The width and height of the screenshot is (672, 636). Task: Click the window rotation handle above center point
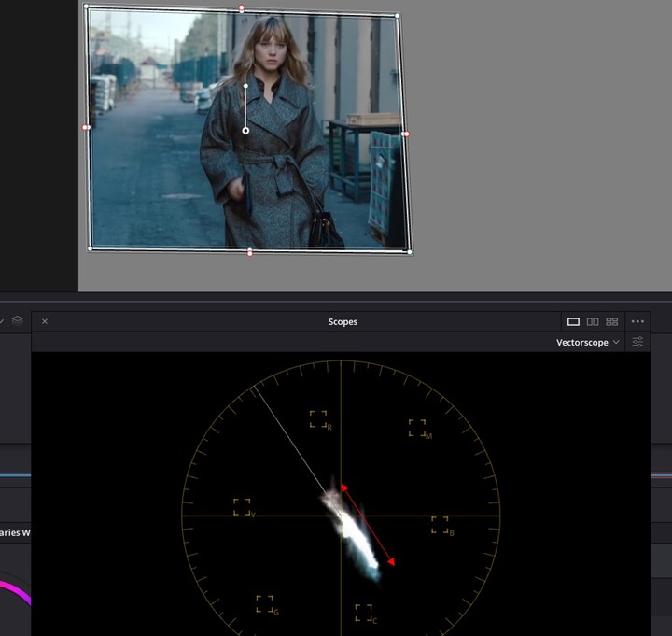pyautogui.click(x=245, y=86)
